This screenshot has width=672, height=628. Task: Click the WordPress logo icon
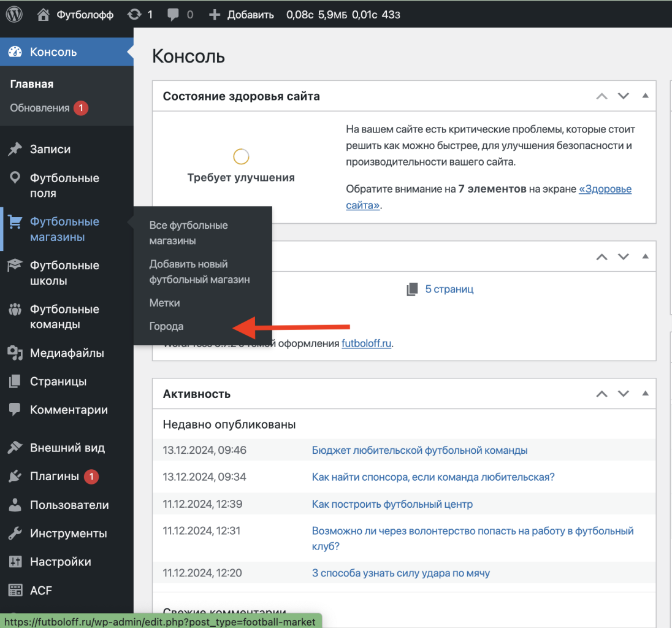[x=14, y=15]
